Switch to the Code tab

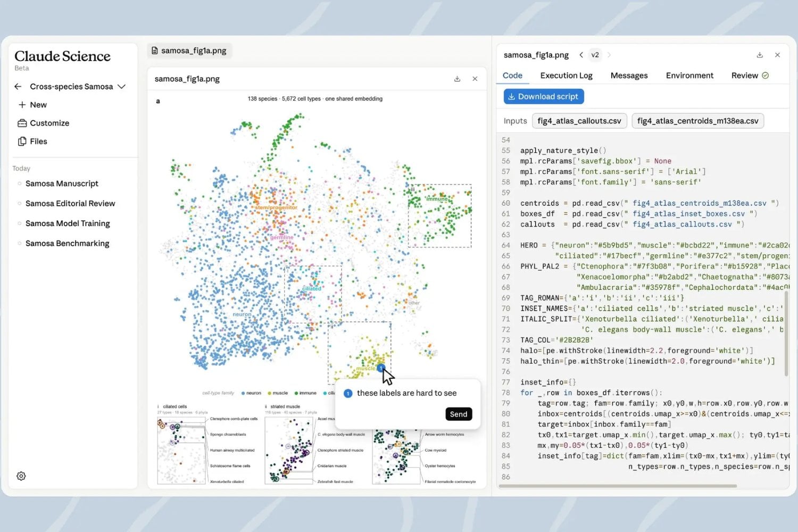(512, 76)
